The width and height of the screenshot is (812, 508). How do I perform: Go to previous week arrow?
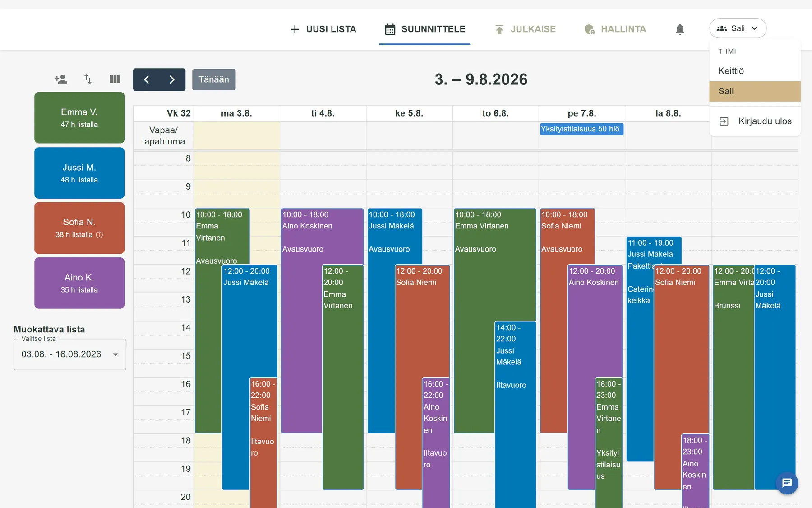pyautogui.click(x=146, y=79)
